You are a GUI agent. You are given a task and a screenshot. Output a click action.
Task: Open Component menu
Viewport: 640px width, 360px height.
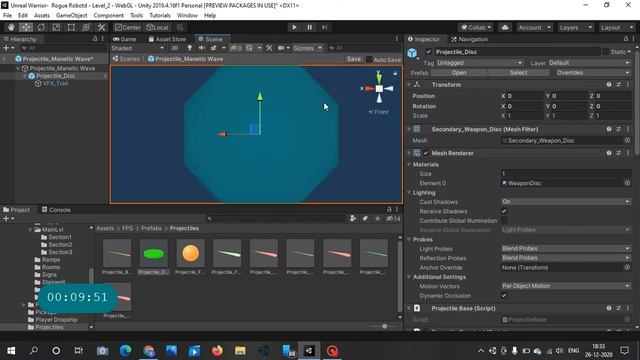[109, 16]
